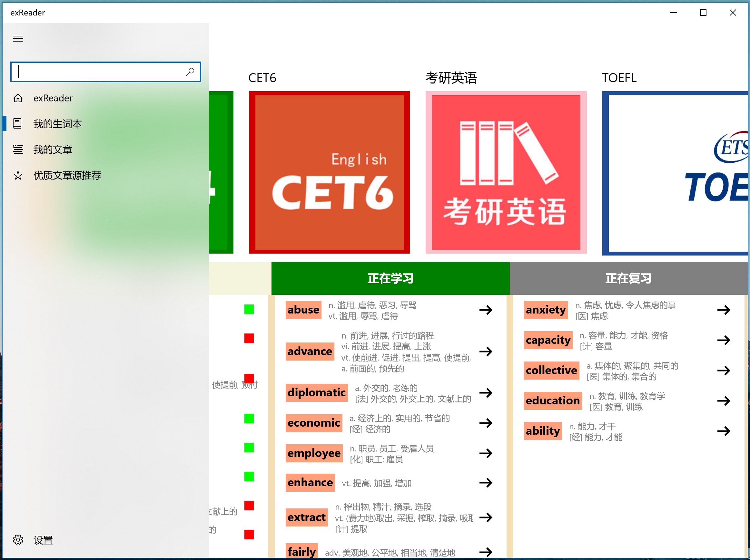The width and height of the screenshot is (750, 560).
Task: Click the highlighted word economic
Action: [x=314, y=423]
